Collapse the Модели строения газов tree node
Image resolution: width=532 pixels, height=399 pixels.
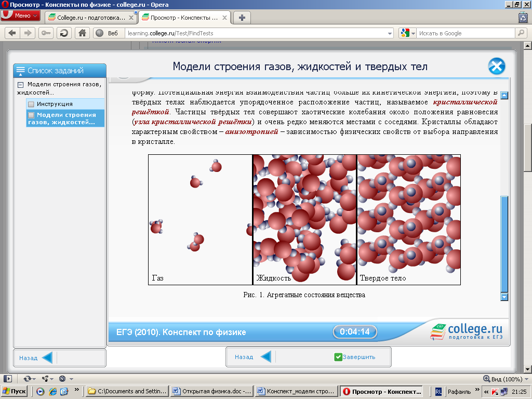[20, 85]
